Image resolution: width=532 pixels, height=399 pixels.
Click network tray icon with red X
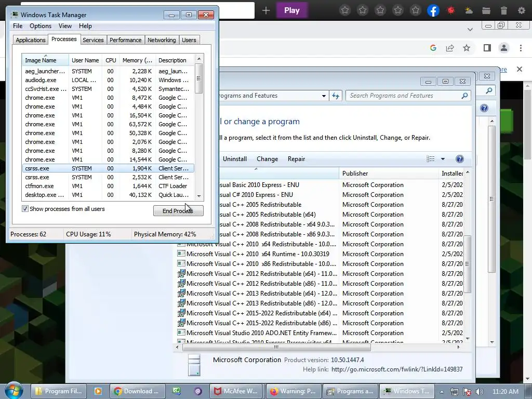click(467, 392)
